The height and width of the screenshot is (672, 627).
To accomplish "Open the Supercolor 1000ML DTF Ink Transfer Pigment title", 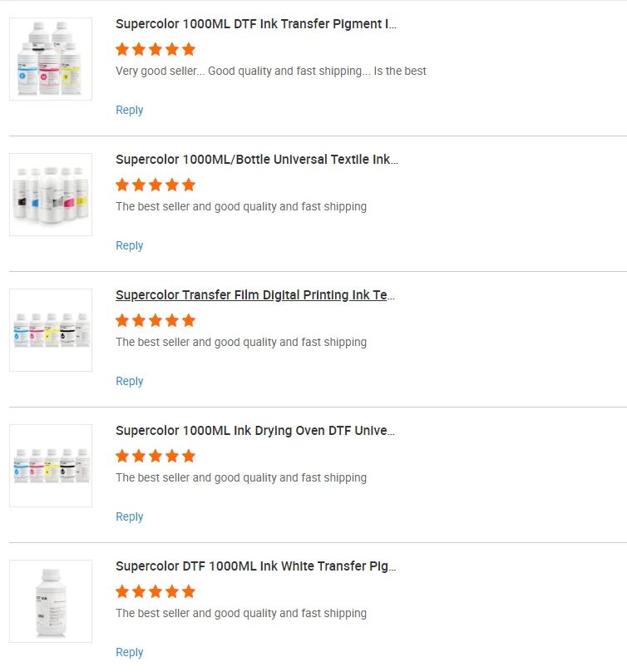I will pyautogui.click(x=256, y=24).
